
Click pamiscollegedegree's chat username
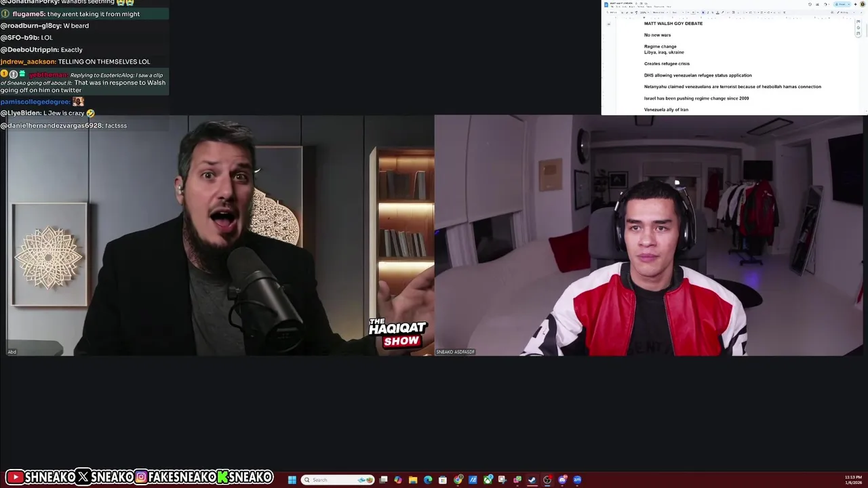35,102
